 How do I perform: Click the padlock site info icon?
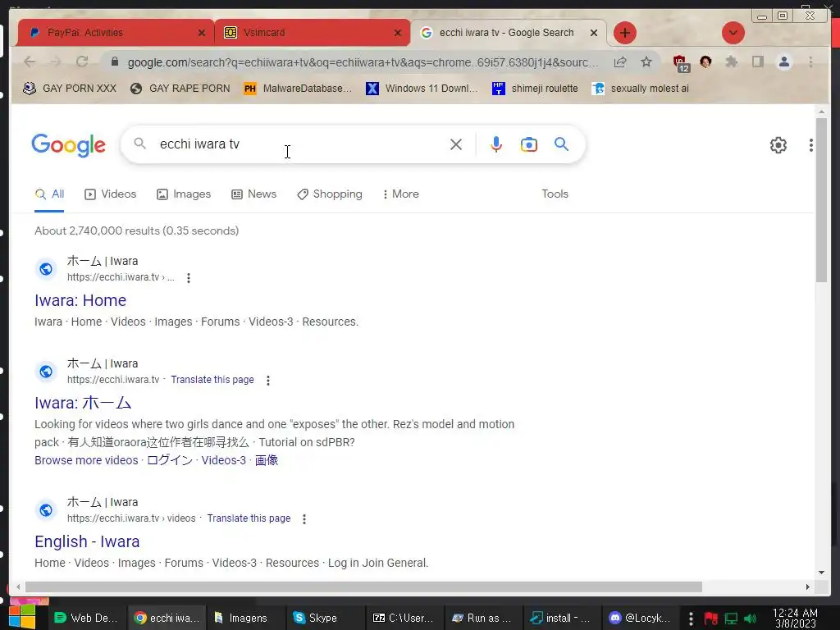point(114,62)
